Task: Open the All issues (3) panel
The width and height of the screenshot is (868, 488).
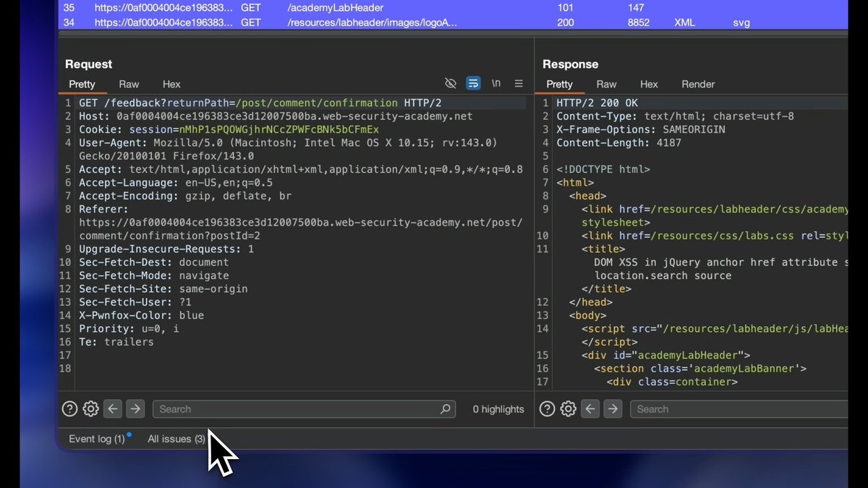Action: click(x=176, y=439)
